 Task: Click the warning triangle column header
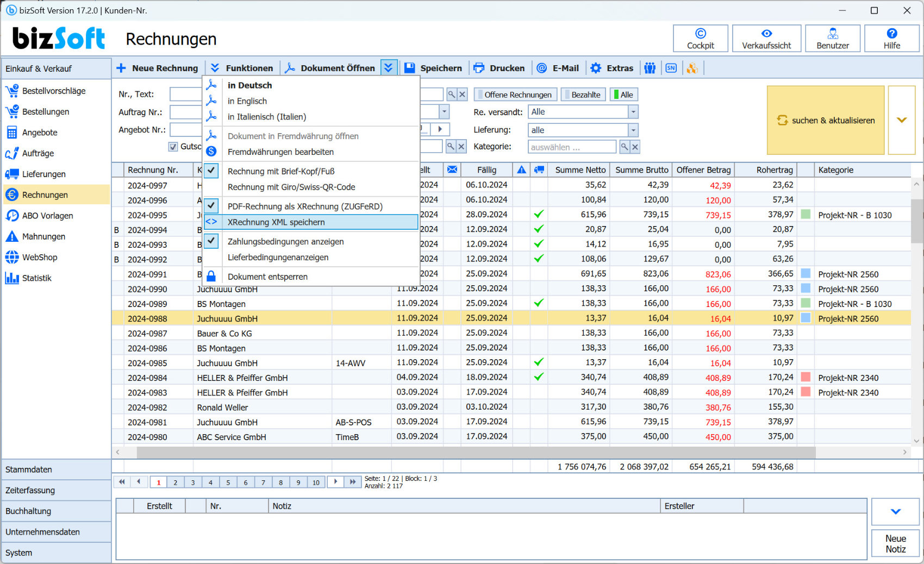coord(522,170)
